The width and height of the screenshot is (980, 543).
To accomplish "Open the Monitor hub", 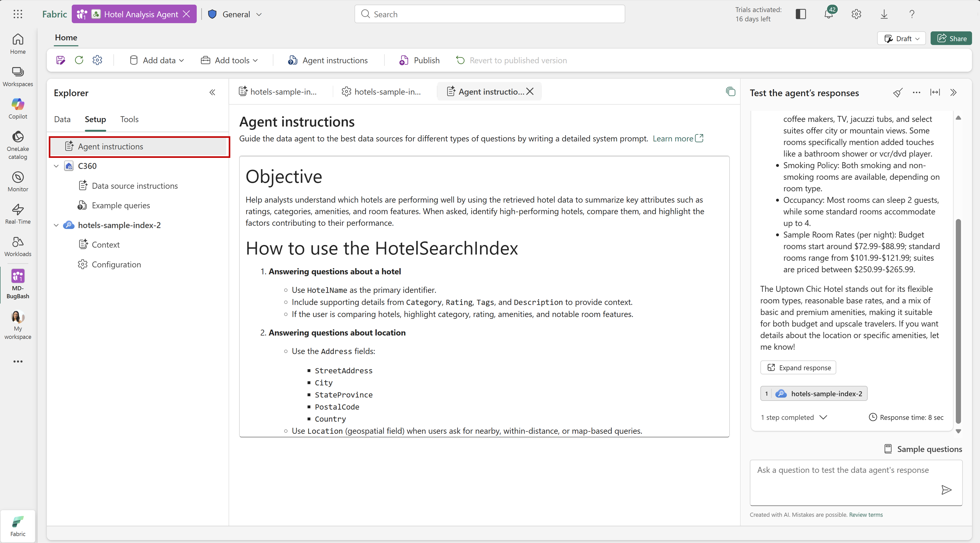I will [x=18, y=181].
